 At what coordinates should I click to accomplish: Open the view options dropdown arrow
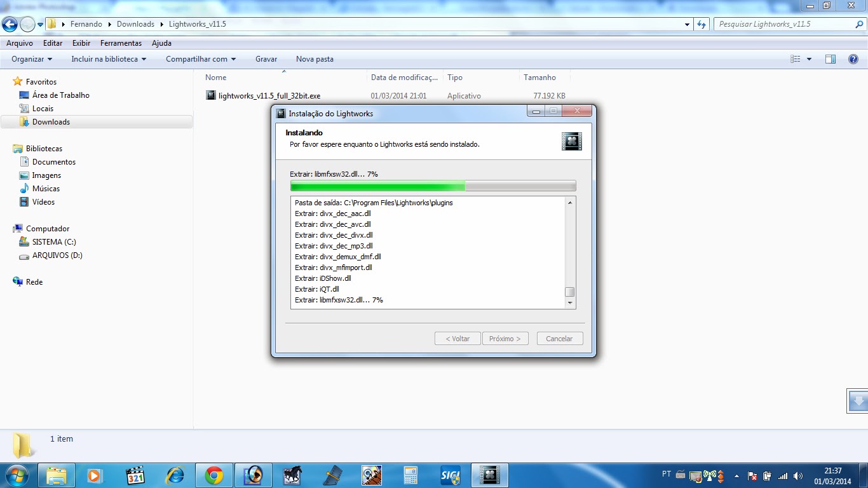click(x=809, y=59)
